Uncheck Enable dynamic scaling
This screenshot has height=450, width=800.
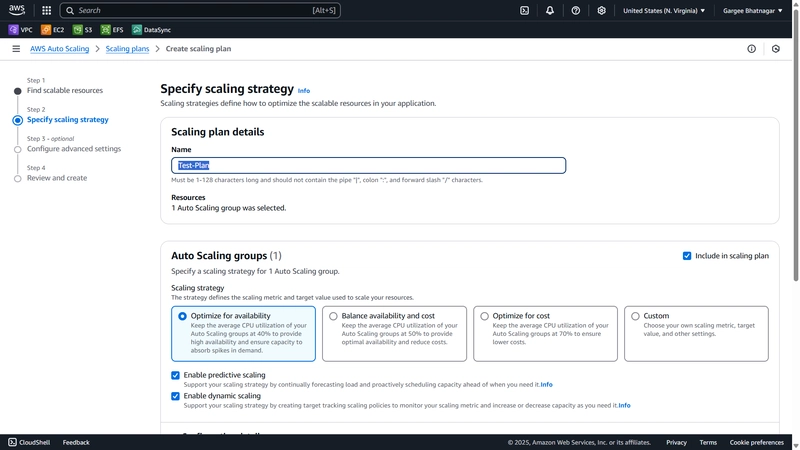[x=176, y=396]
